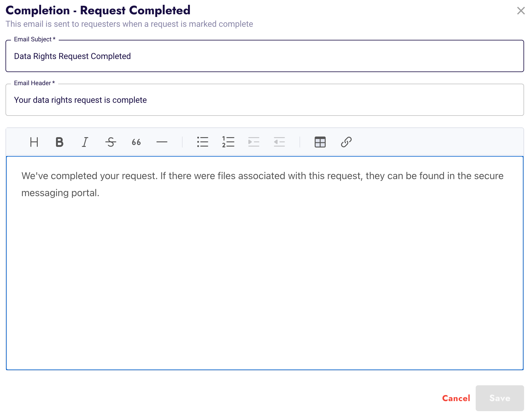
Task: Click the outdent list item icon
Action: (x=279, y=142)
